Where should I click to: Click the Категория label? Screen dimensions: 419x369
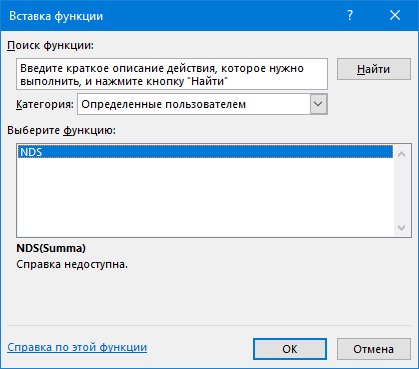click(x=45, y=104)
